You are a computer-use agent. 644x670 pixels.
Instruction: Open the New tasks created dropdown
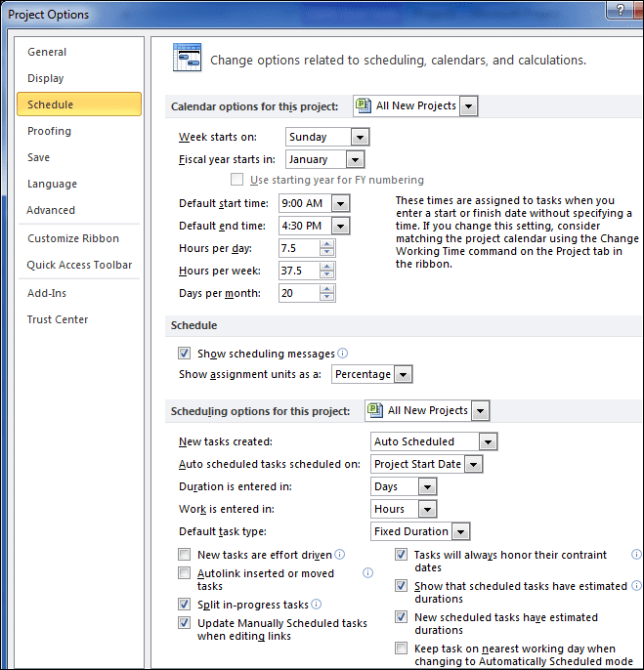pos(488,441)
